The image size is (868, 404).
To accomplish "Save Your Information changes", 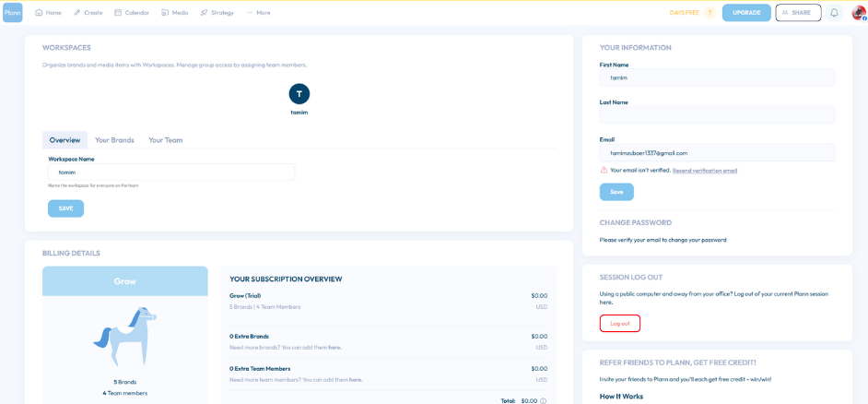I will tap(616, 192).
